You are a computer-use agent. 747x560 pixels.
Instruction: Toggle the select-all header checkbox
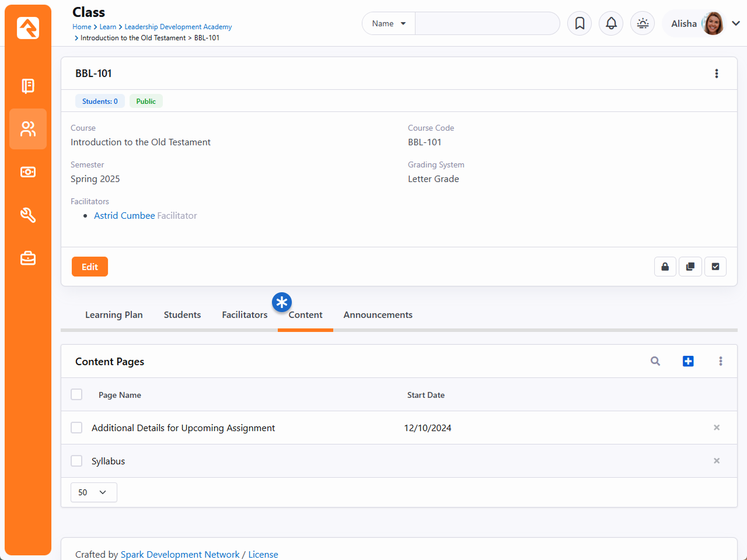click(x=76, y=394)
